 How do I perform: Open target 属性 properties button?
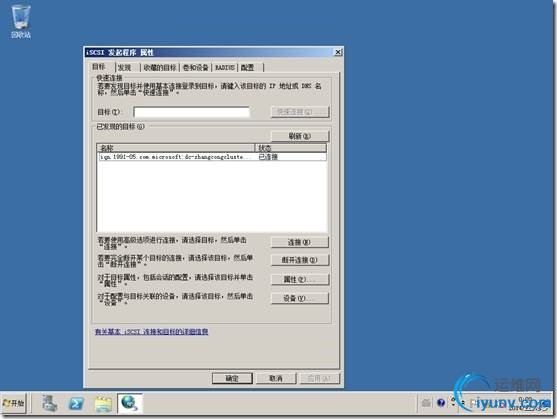(300, 279)
